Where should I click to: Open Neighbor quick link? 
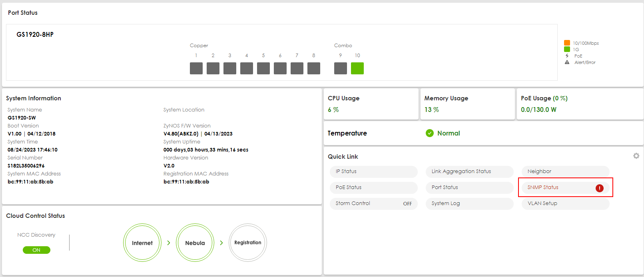coord(565,171)
